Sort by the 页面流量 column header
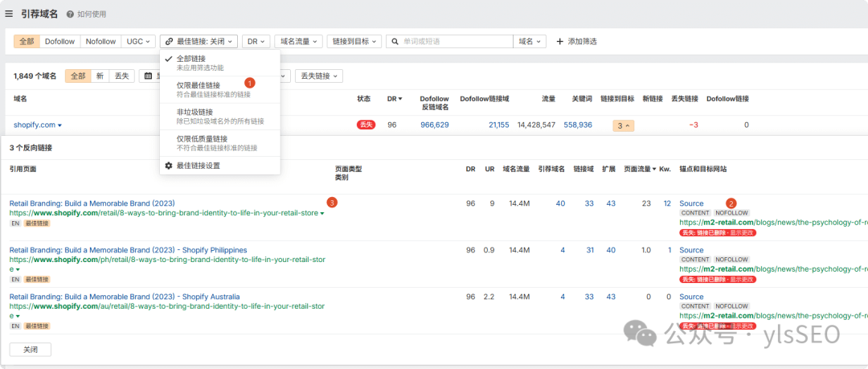868x369 pixels. (x=640, y=169)
